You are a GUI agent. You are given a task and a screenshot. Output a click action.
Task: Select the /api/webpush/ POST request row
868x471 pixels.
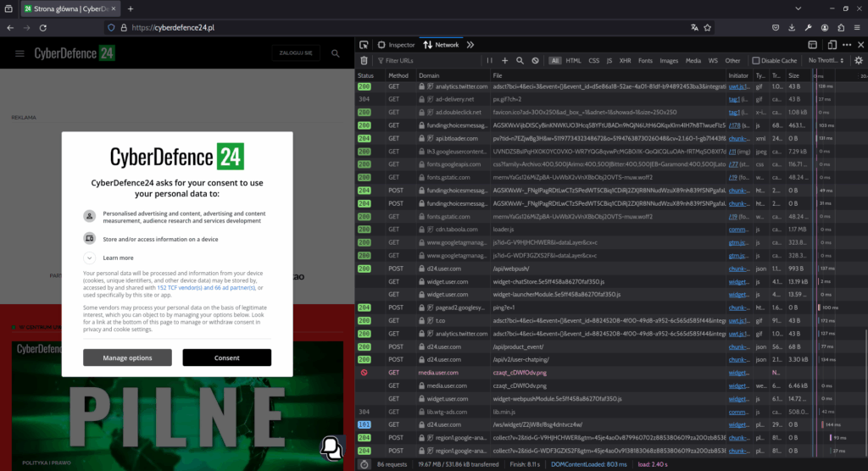pyautogui.click(x=611, y=269)
